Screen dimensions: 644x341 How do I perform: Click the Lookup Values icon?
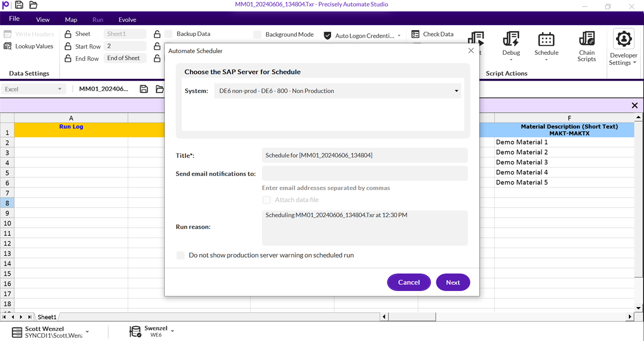click(x=8, y=46)
